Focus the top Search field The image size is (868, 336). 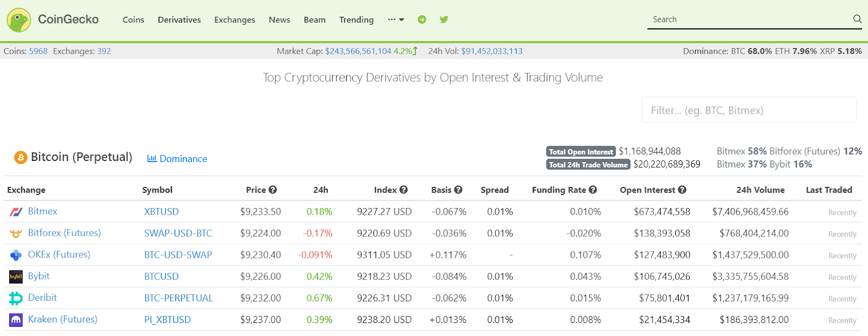[x=750, y=20]
